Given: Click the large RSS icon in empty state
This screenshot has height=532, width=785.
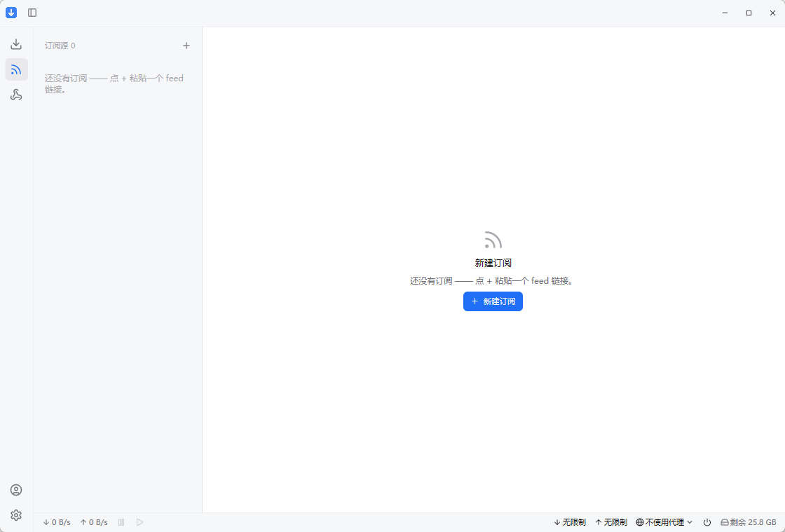Looking at the screenshot, I should [x=493, y=240].
